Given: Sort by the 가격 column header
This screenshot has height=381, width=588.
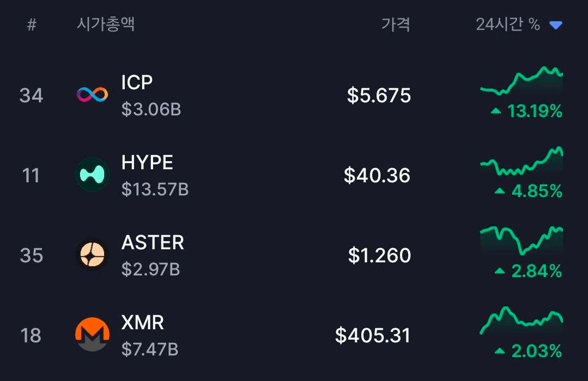Looking at the screenshot, I should pyautogui.click(x=396, y=24).
